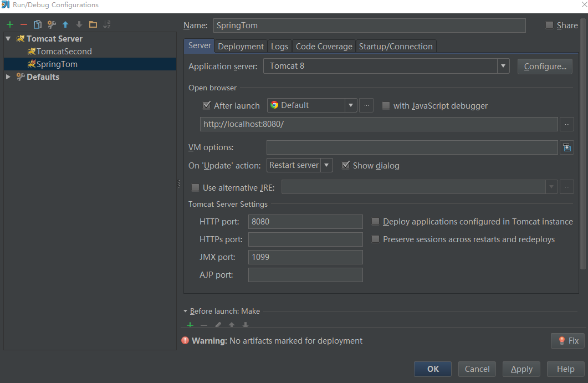Open the Startup/Connection tab
The image size is (588, 383).
[396, 47]
